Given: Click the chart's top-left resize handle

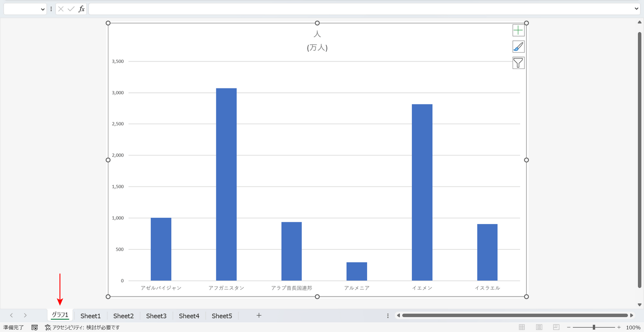Looking at the screenshot, I should tap(108, 23).
